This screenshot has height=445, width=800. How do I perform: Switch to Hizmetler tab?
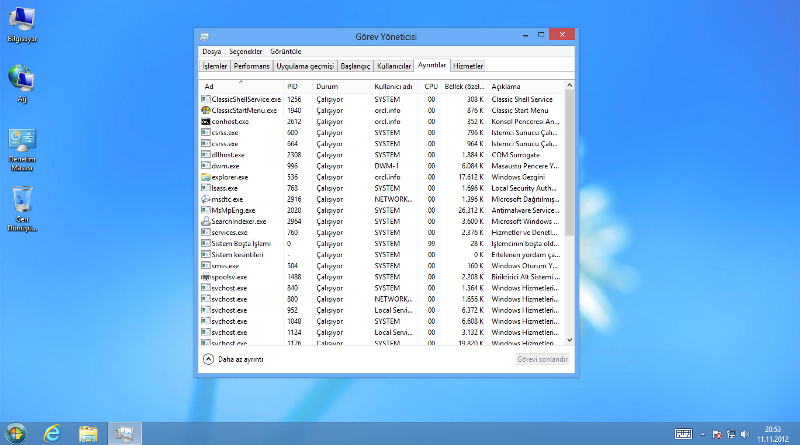[468, 66]
